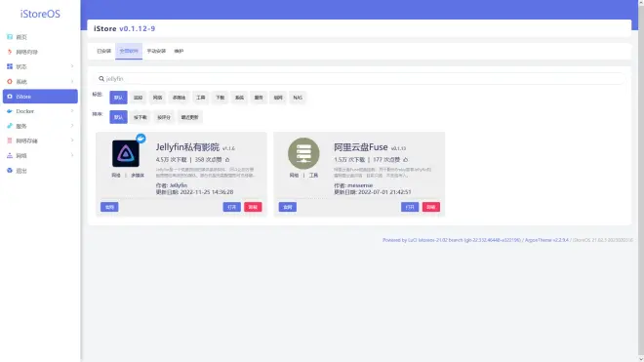
Task: Select the iStore sidebar entry
Action: pyautogui.click(x=40, y=97)
